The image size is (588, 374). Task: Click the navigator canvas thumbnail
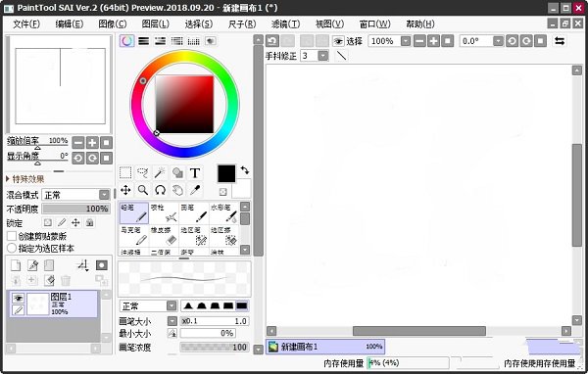61,86
